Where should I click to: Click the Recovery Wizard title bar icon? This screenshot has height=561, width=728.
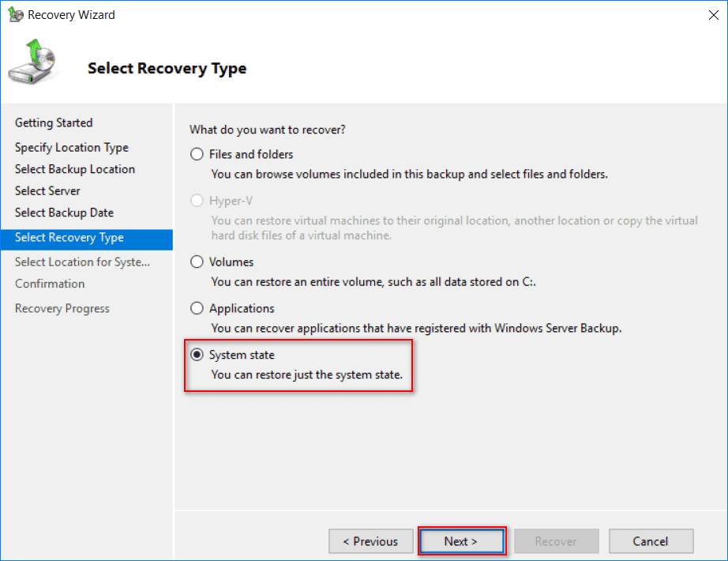coord(15,14)
